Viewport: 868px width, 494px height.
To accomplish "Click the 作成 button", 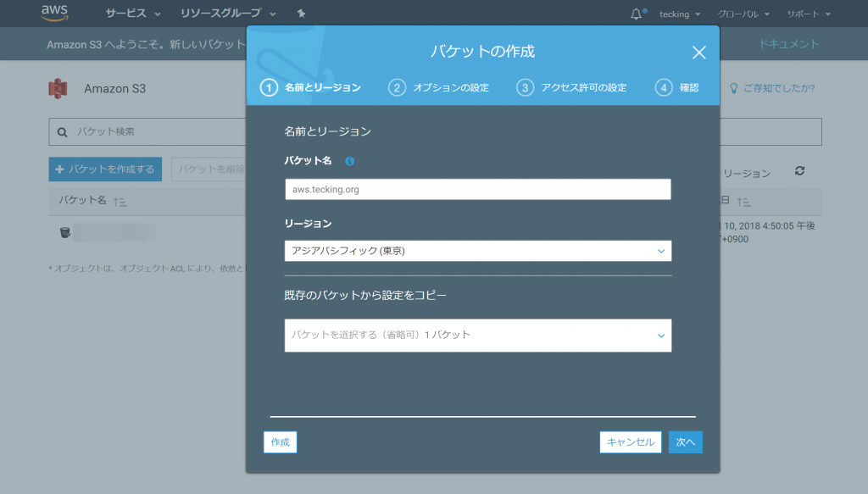I will point(280,442).
